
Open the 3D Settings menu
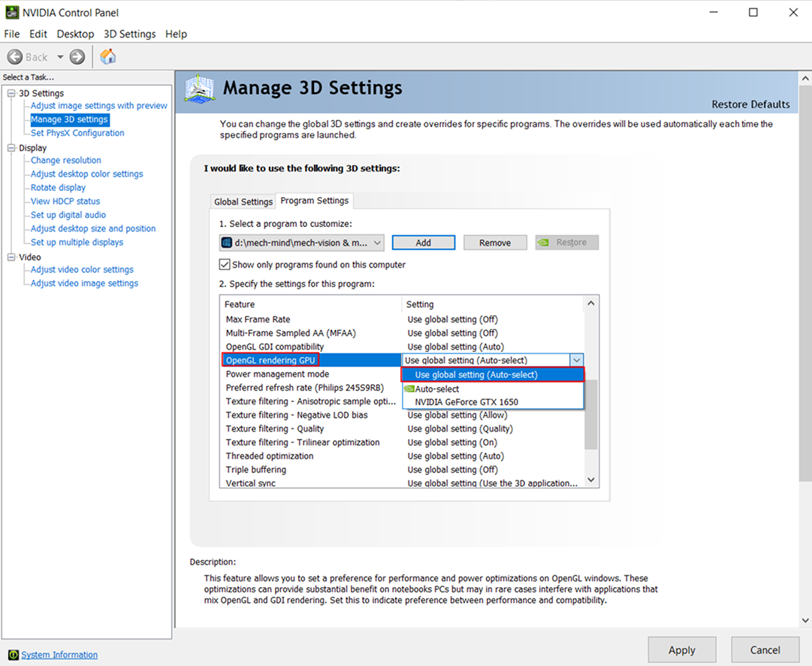point(129,34)
